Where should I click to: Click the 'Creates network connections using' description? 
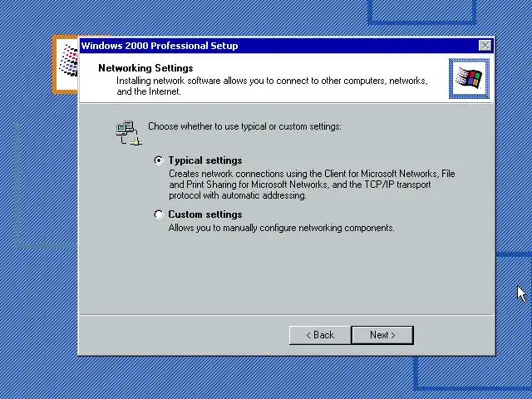coord(312,185)
